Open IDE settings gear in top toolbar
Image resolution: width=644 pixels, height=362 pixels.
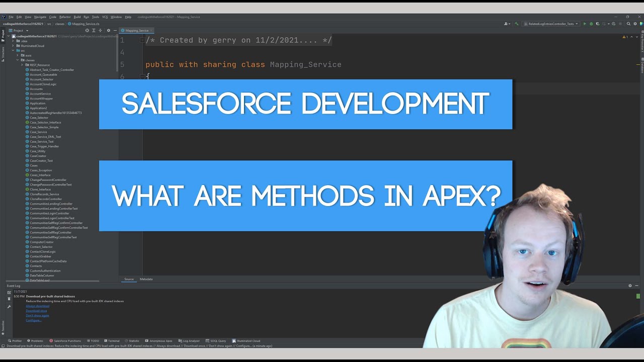635,24
